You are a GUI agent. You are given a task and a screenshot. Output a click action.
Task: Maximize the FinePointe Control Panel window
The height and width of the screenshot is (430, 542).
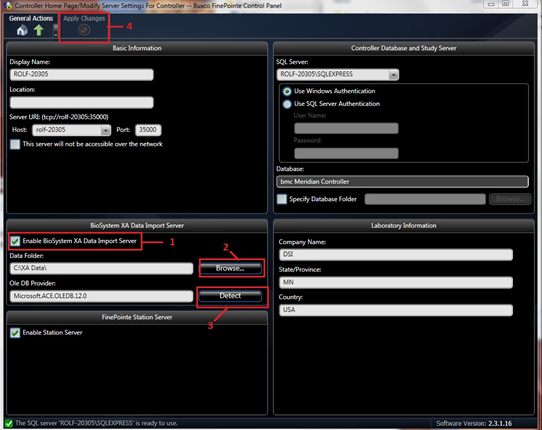[x=506, y=4]
